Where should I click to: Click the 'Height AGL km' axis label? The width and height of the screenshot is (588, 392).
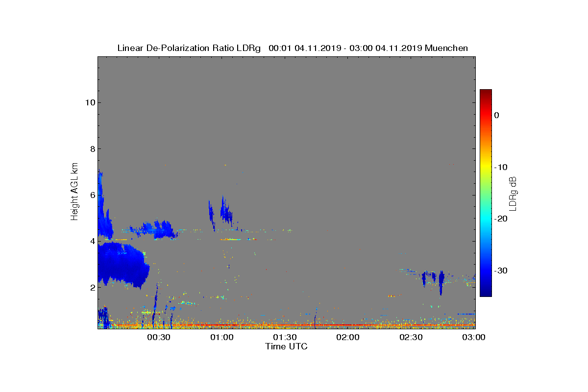pyautogui.click(x=74, y=192)
